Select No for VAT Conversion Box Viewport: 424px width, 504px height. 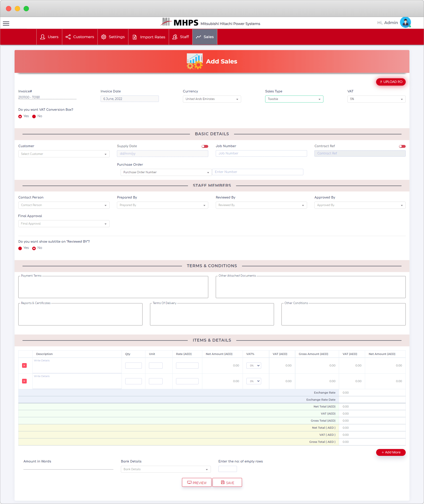(34, 116)
